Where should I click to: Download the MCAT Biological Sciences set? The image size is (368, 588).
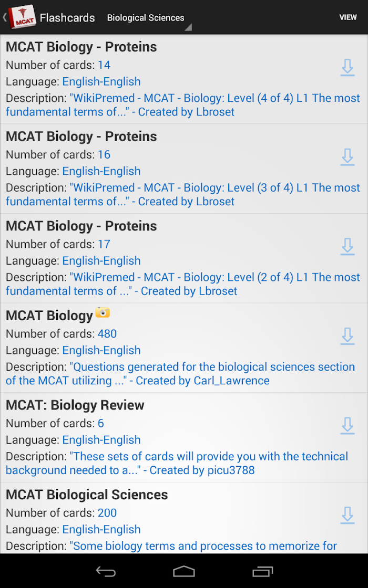[347, 516]
